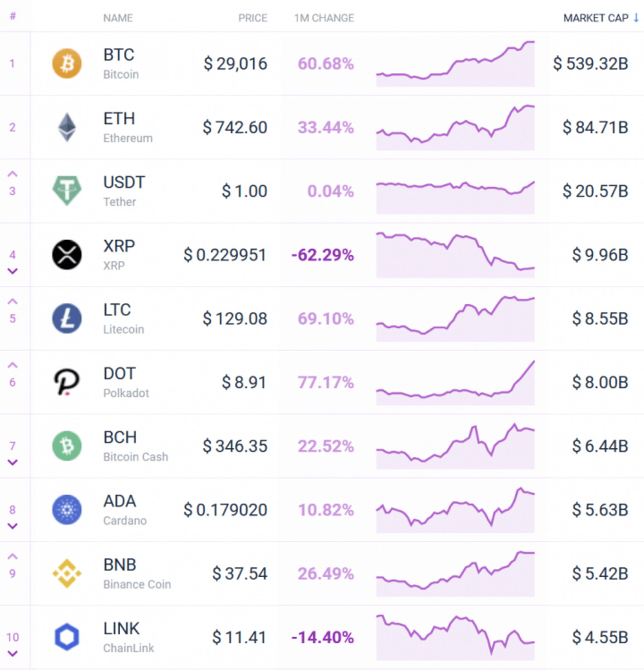Open the NAME column header
This screenshot has width=644, height=670.
coord(118,18)
